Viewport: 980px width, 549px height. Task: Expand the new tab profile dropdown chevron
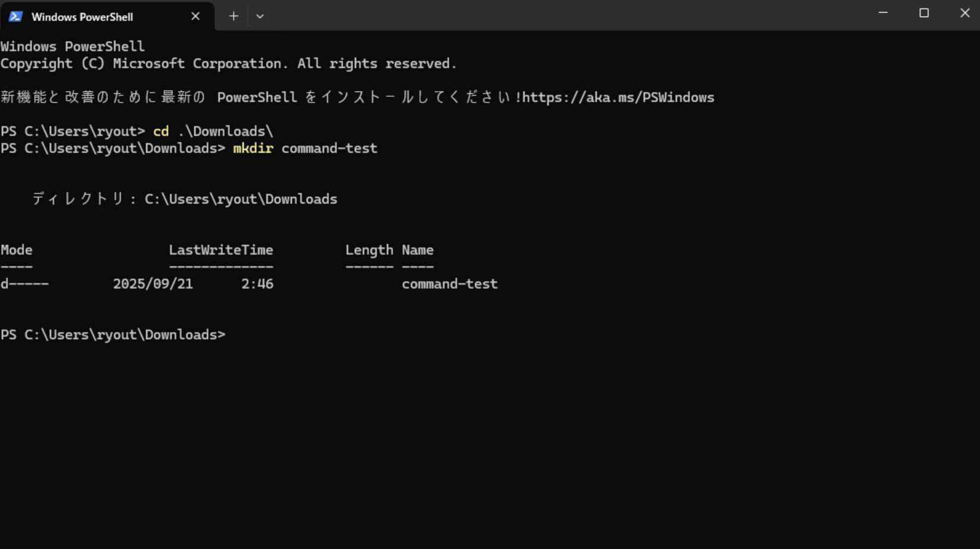[260, 17]
